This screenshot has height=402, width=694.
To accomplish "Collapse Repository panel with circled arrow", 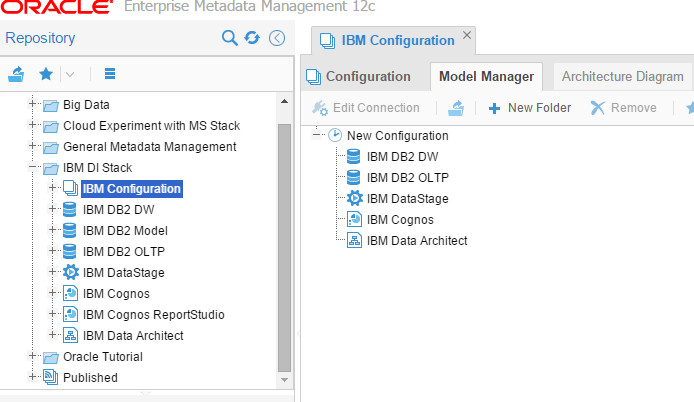I will tap(277, 38).
